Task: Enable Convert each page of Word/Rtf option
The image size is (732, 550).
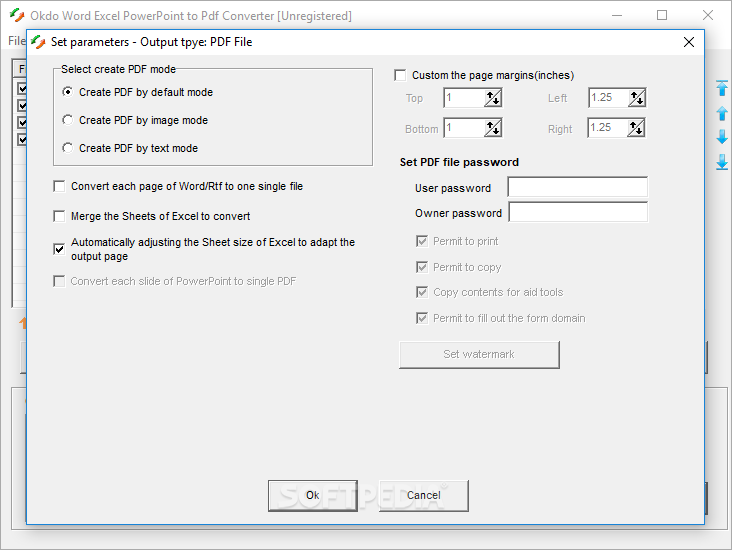Action: point(59,186)
